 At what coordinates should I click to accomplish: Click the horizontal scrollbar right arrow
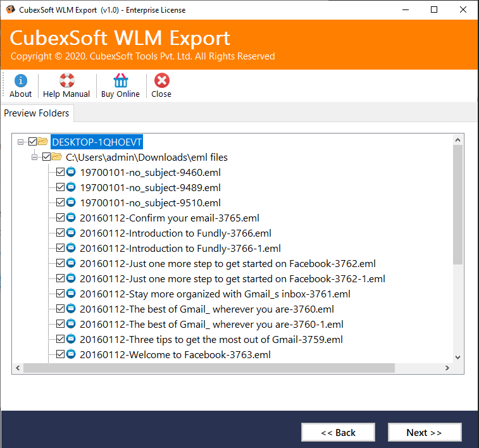point(447,368)
